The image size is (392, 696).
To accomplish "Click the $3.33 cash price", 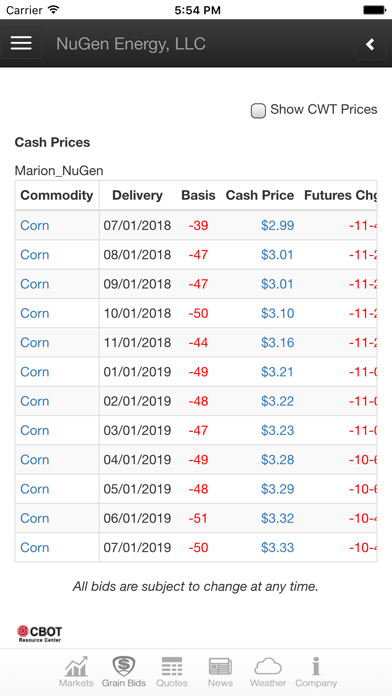I will 277,548.
